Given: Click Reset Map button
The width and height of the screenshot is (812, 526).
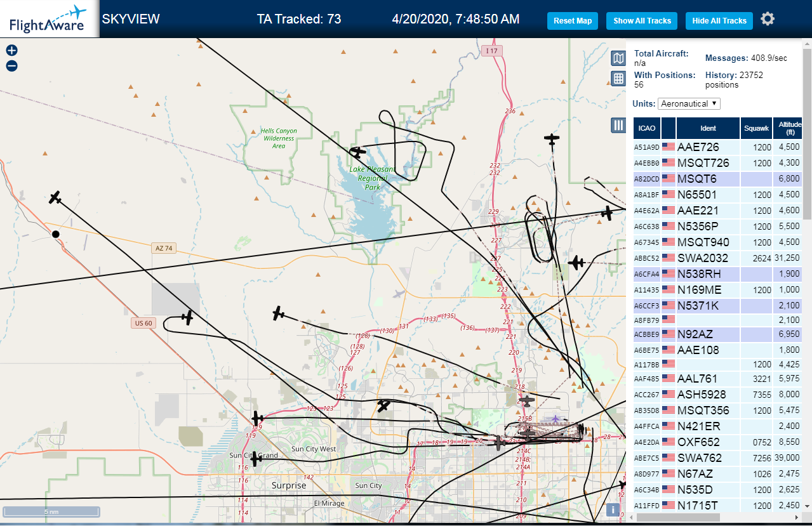Looking at the screenshot, I should [x=573, y=21].
